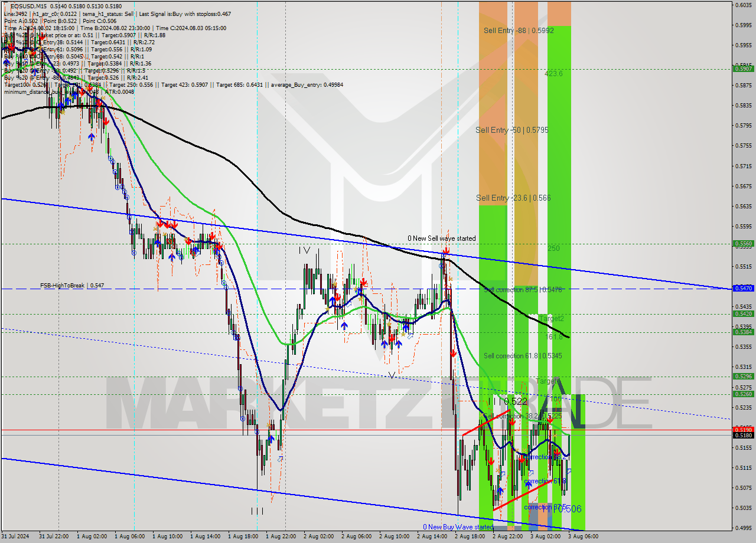The image size is (756, 543).
Task: Click the 'average_Buy_entry: 0.49984' text
Action: pyautogui.click(x=307, y=84)
